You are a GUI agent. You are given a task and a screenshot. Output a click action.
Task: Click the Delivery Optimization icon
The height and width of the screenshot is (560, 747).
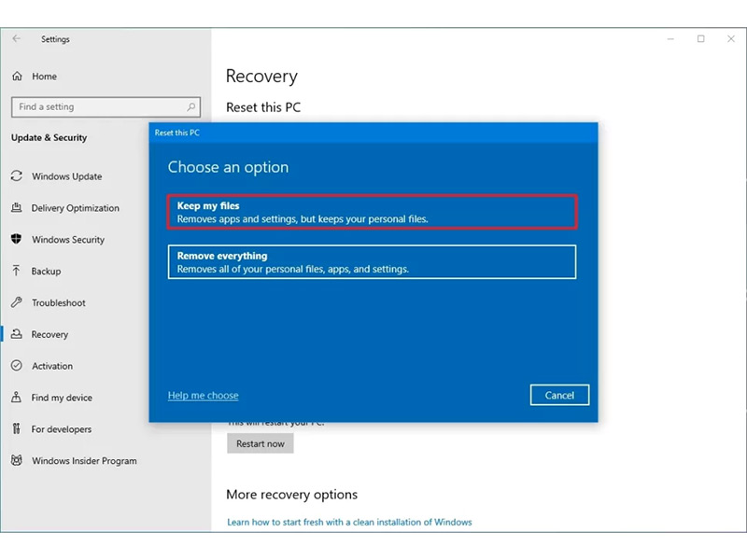pos(17,207)
